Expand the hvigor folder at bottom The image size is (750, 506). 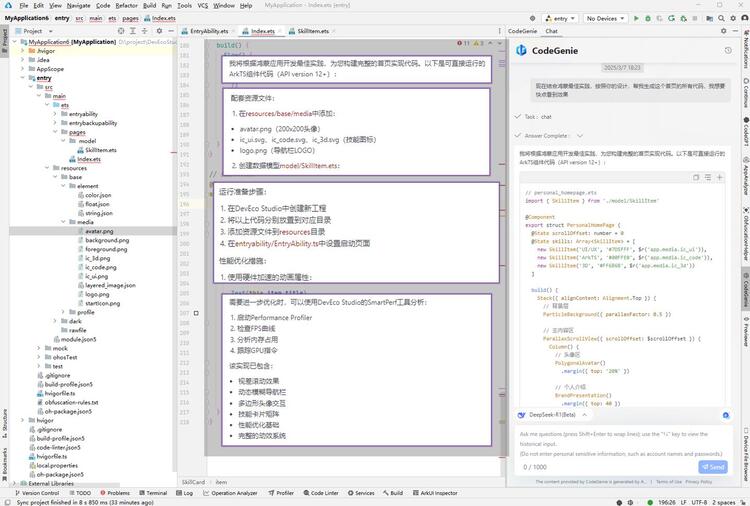point(22,420)
